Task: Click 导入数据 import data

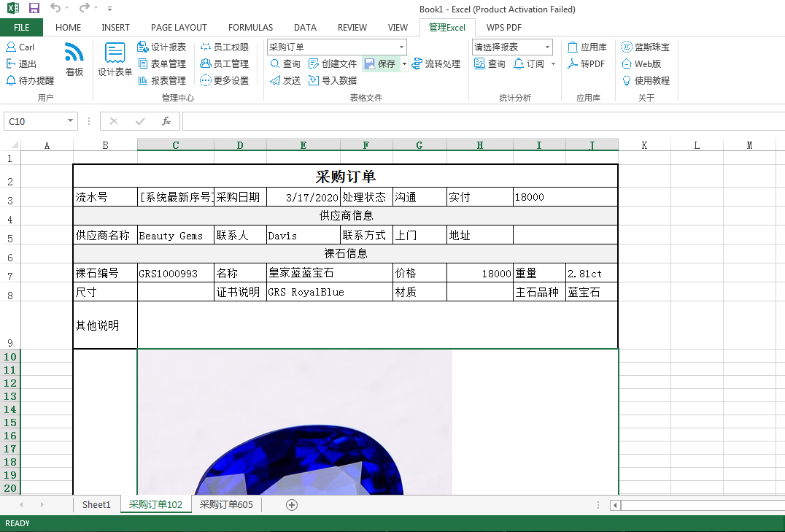Action: (x=333, y=80)
